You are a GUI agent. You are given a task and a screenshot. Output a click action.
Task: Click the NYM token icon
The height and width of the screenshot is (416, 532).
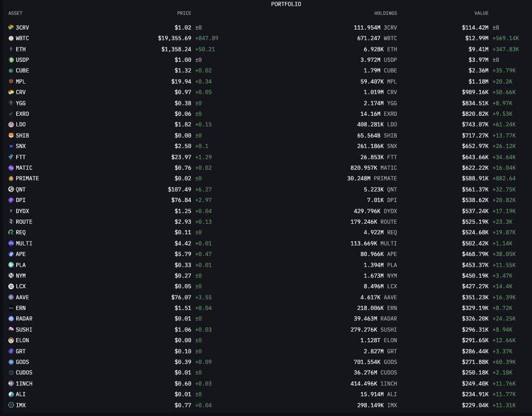11,276
